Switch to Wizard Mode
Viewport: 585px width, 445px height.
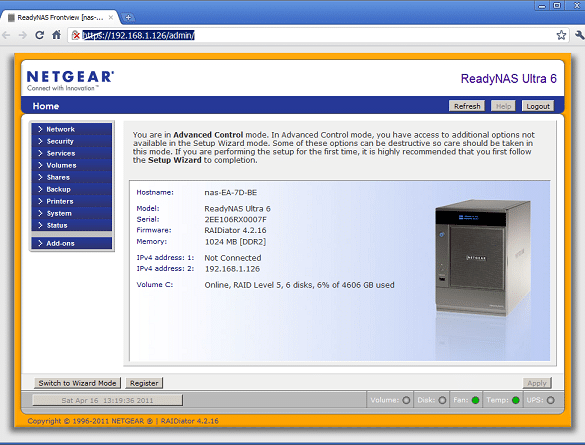click(x=78, y=383)
